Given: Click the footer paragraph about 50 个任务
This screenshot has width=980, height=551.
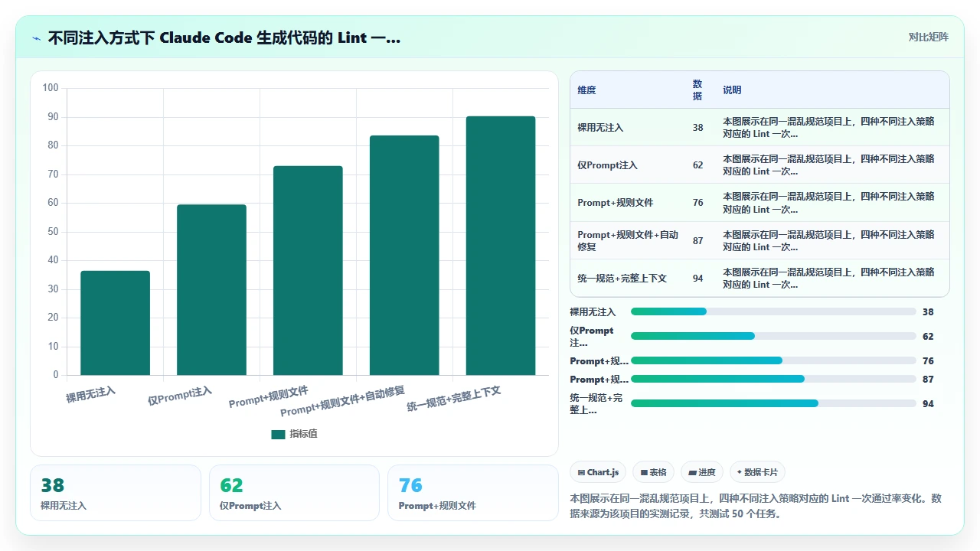Looking at the screenshot, I should click(756, 506).
